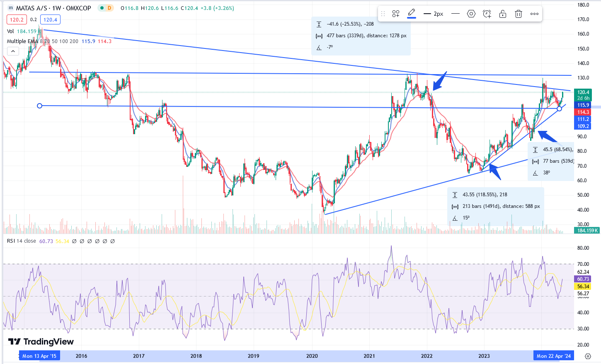Click the 2018 label on time axis
Viewport: 601px width, 364px height.
(x=196, y=356)
